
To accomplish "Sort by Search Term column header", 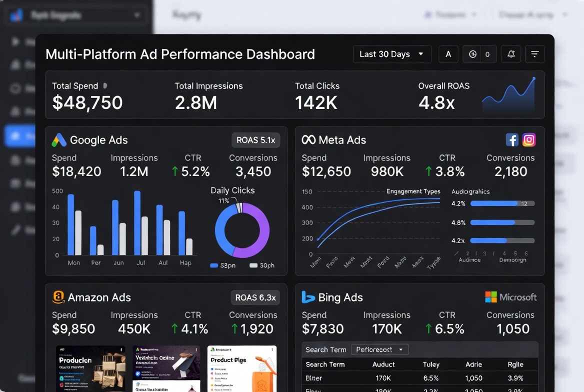I will 325,364.
